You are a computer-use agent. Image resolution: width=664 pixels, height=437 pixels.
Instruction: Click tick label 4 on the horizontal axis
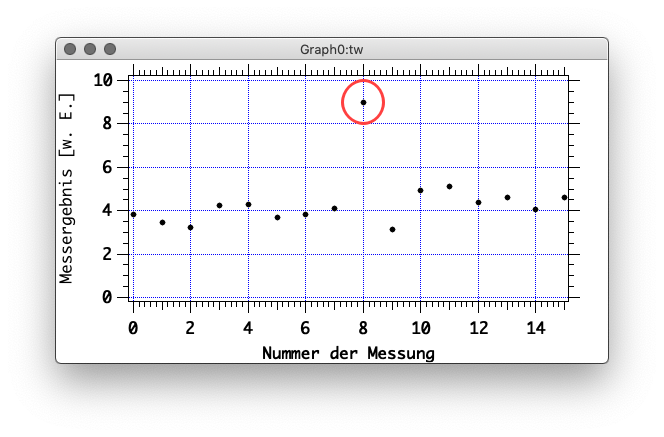point(248,328)
